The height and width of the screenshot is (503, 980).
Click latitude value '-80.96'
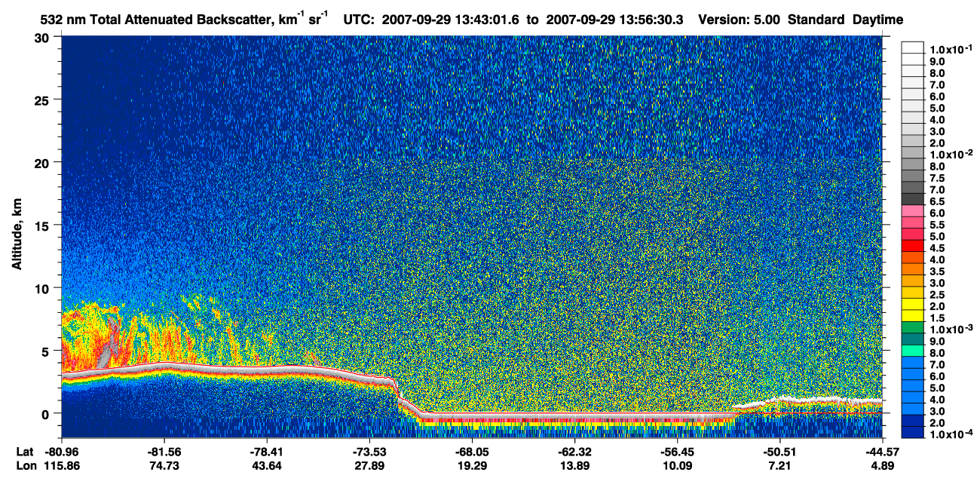point(62,452)
